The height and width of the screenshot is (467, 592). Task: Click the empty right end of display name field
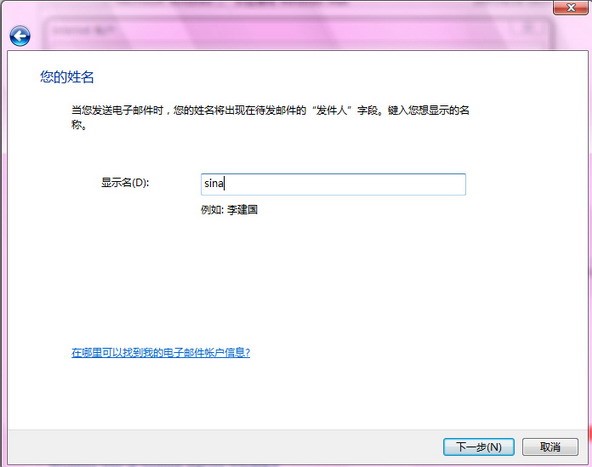415,184
